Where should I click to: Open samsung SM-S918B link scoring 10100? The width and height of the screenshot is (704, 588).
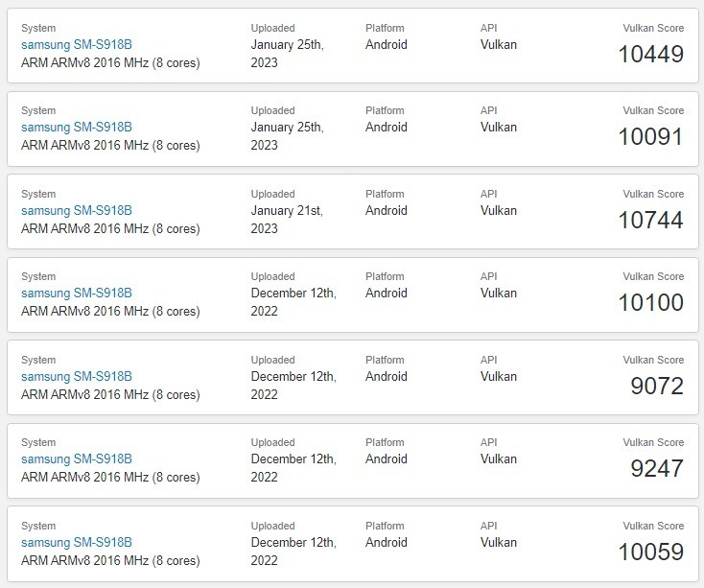point(77,294)
